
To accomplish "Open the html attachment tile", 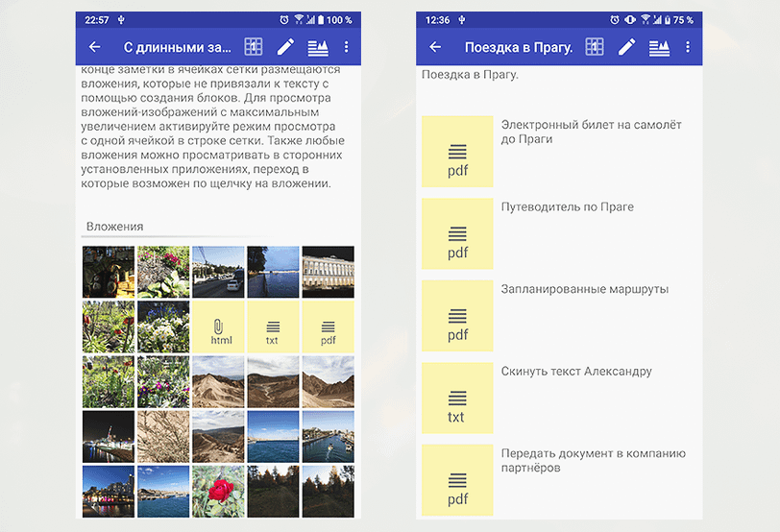I will (218, 326).
